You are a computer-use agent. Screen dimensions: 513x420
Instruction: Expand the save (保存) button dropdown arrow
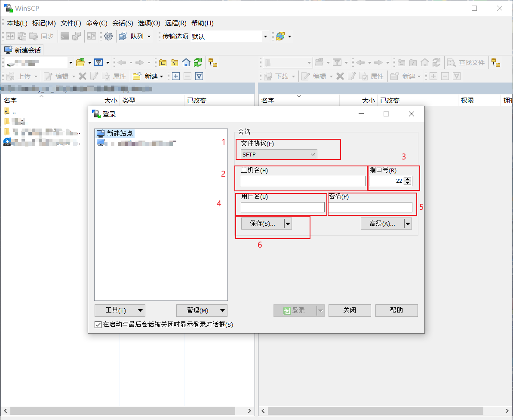point(288,224)
